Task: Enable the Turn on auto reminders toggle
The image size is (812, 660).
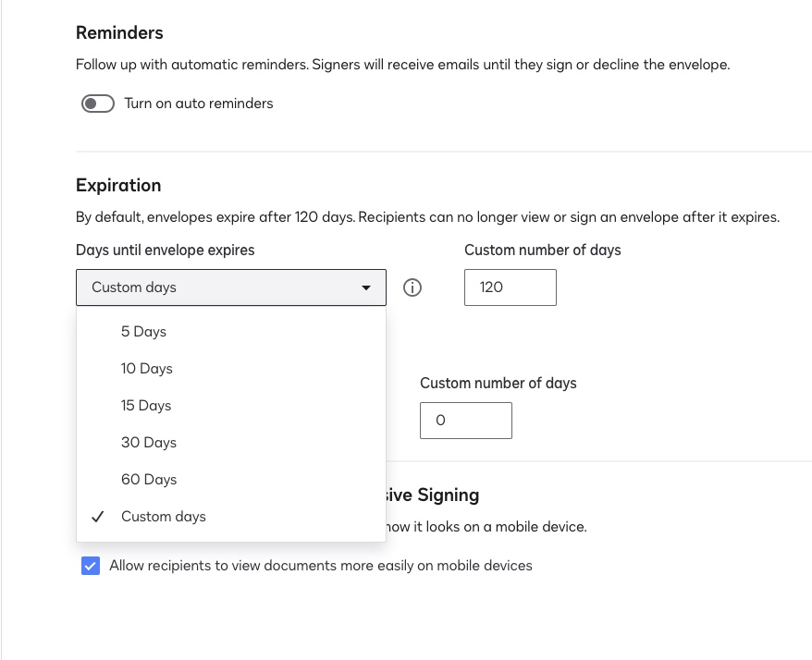Action: [x=97, y=103]
